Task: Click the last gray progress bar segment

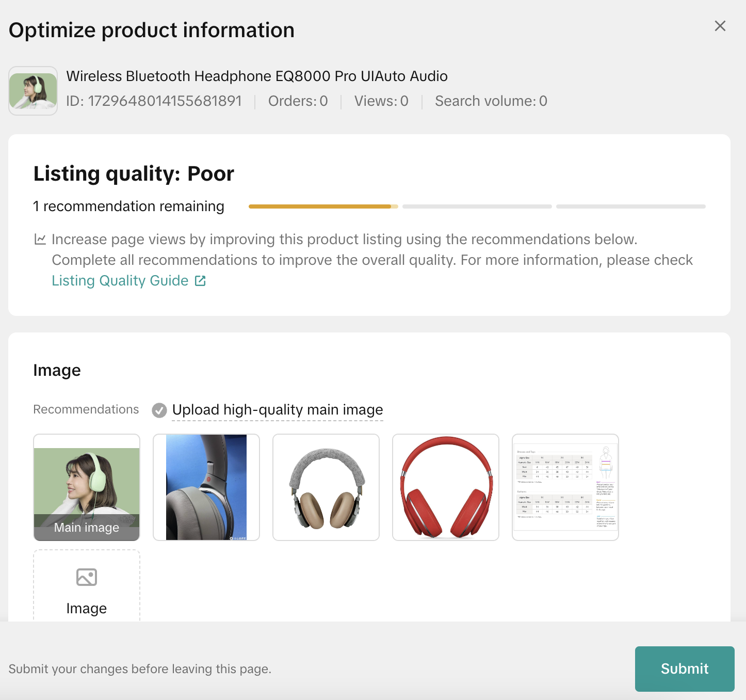Action: [x=630, y=206]
